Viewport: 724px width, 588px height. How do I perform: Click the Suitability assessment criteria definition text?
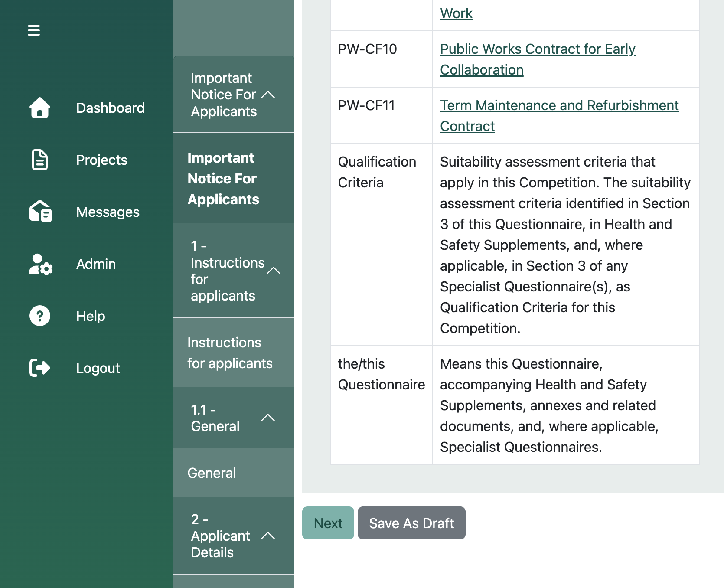click(x=565, y=245)
